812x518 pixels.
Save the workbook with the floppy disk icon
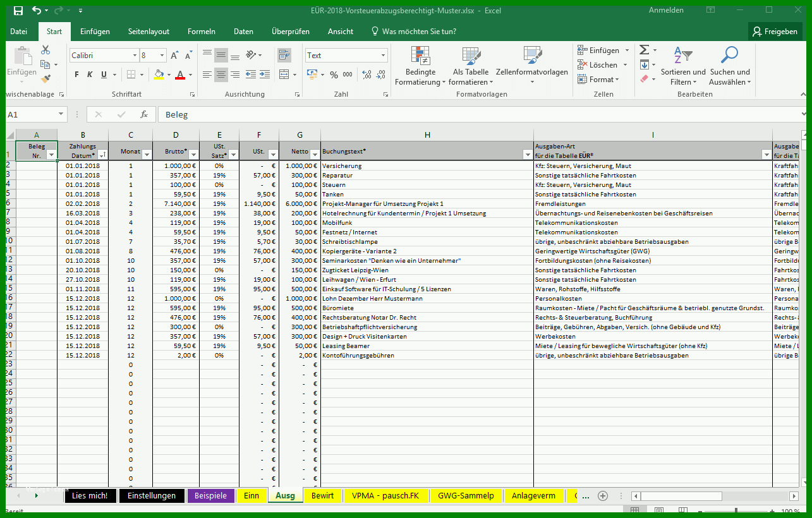(x=18, y=11)
